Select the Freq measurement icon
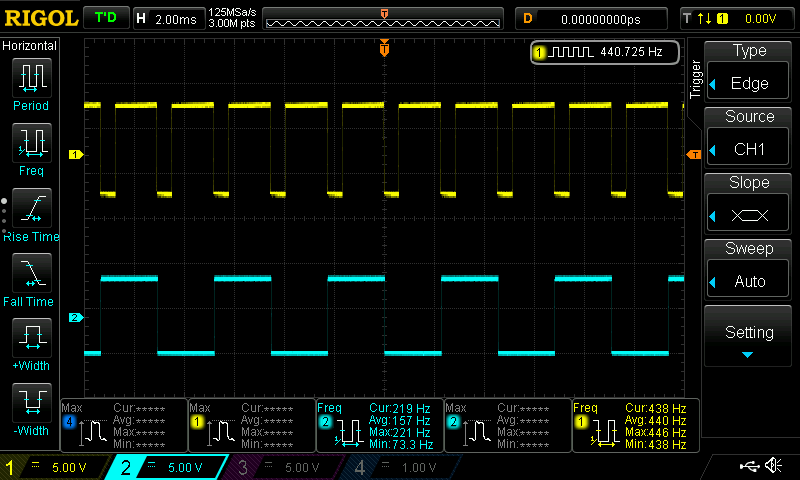 point(31,145)
